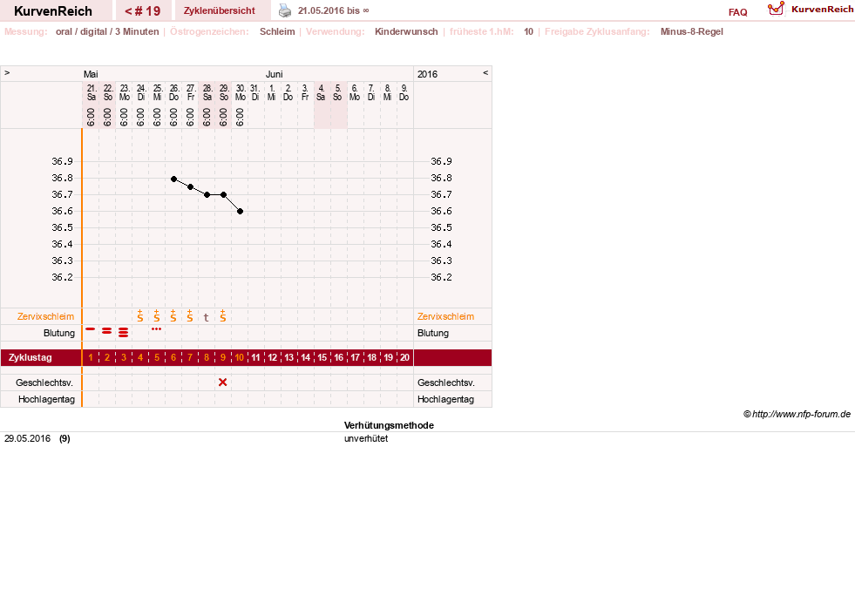Select cycle day 20 in Zyklustag row

click(x=404, y=357)
